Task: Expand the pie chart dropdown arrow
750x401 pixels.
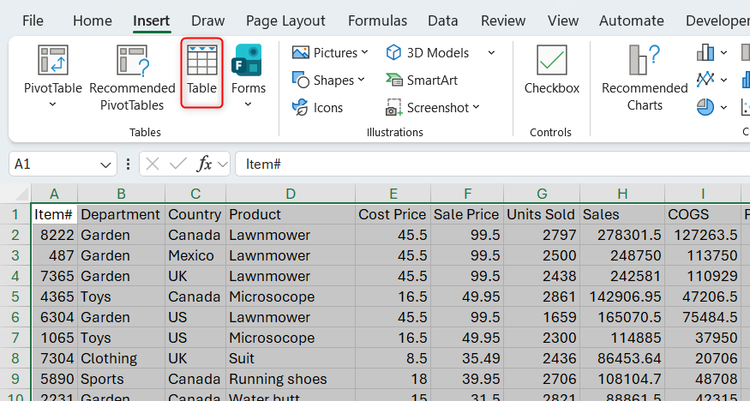Action: [x=724, y=108]
